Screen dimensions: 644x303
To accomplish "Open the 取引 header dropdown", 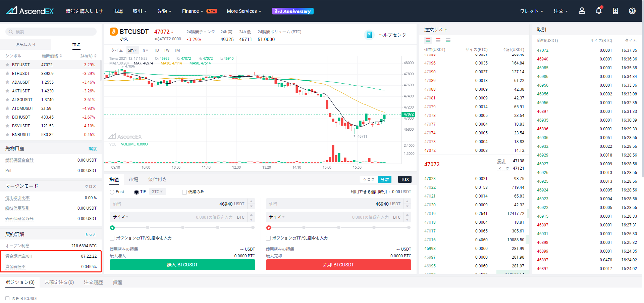I will click(x=140, y=11).
